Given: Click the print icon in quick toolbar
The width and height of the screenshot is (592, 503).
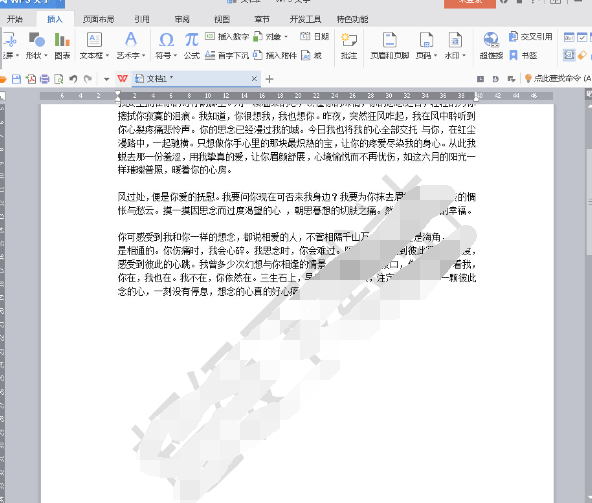Looking at the screenshot, I should point(45,79).
